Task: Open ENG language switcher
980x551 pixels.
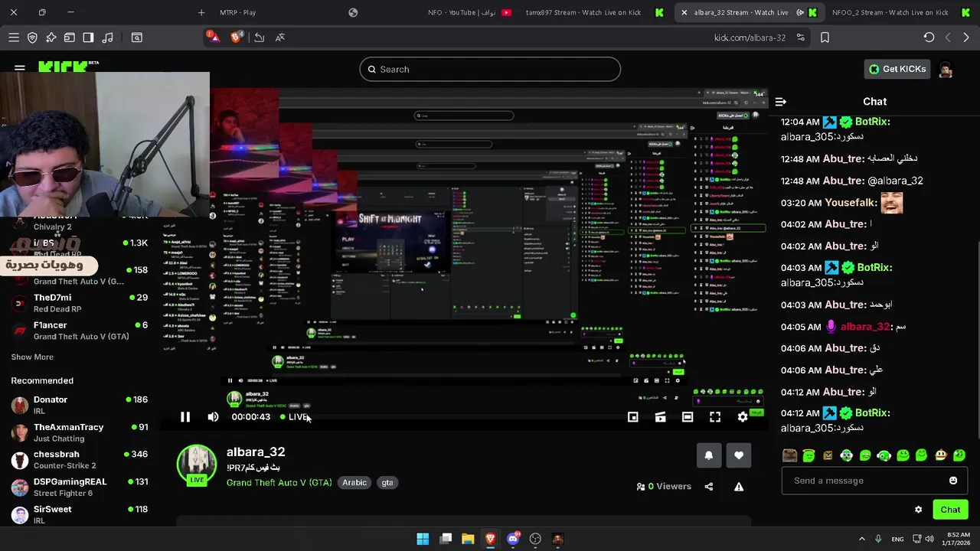Action: coord(897,539)
